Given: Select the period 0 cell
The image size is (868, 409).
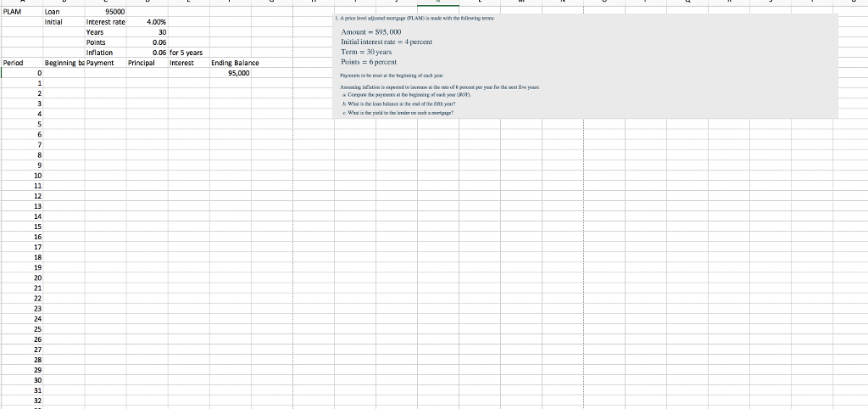Looking at the screenshot, I should [22, 73].
